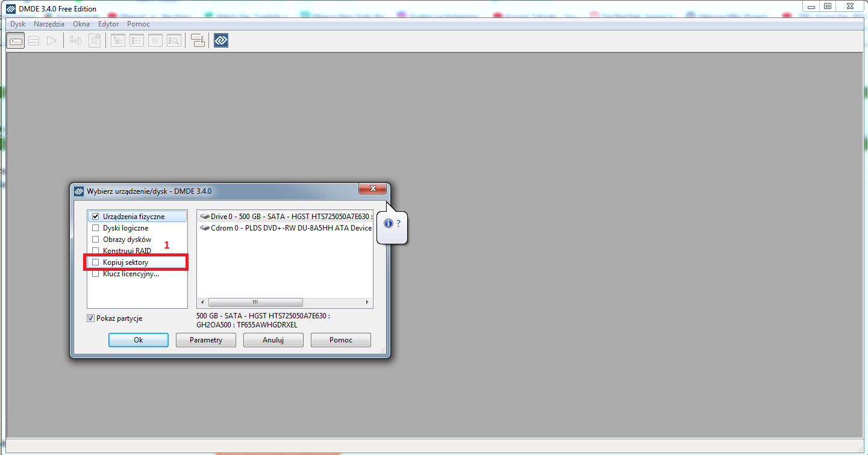Tick the Klucz licencyjny... checkbox

point(95,274)
